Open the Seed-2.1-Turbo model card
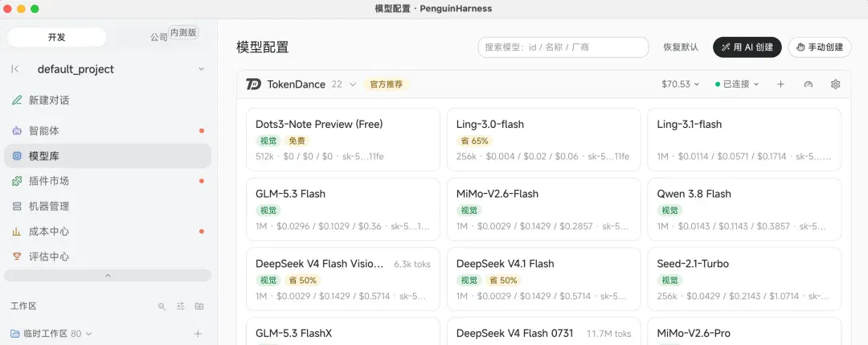Viewport: 868px width, 345px height. (744, 279)
